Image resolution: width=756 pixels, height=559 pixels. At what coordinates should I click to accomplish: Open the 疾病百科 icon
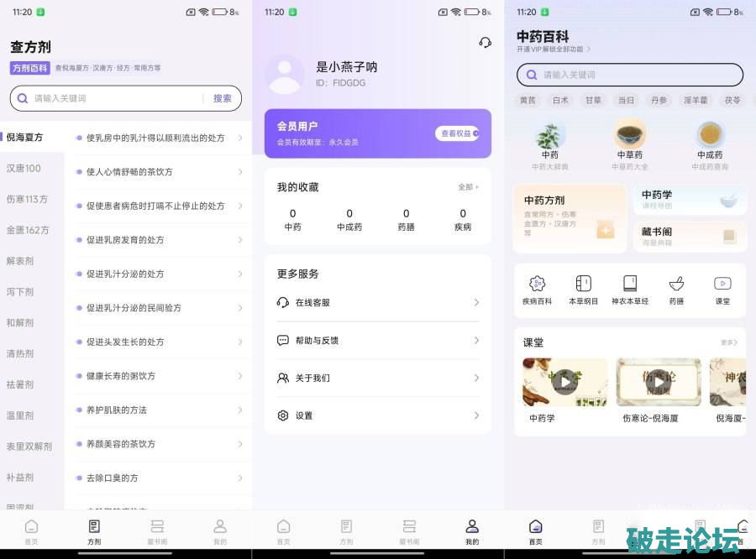[537, 284]
